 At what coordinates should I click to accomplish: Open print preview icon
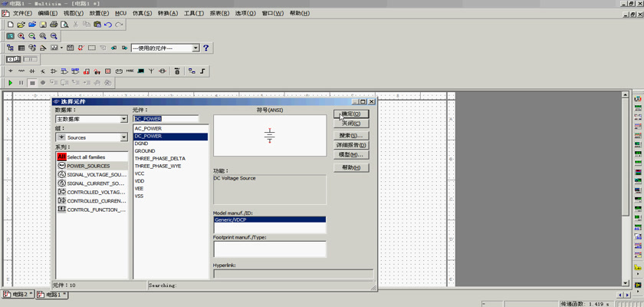click(64, 25)
